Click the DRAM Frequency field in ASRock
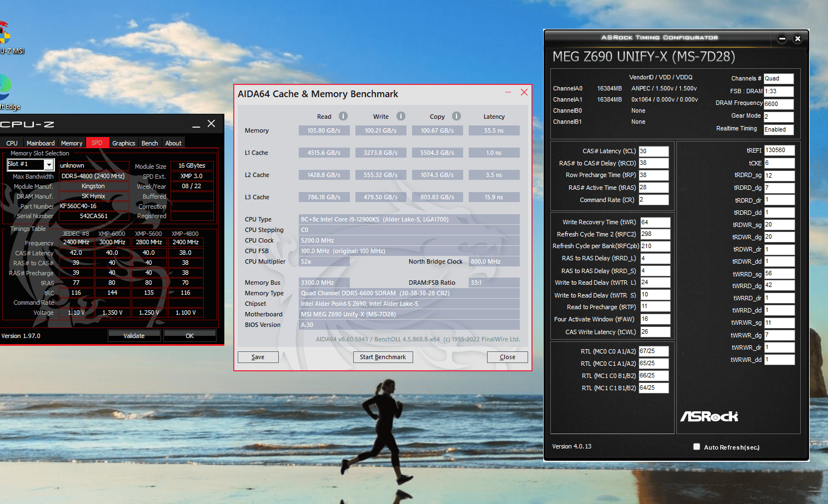 click(779, 104)
